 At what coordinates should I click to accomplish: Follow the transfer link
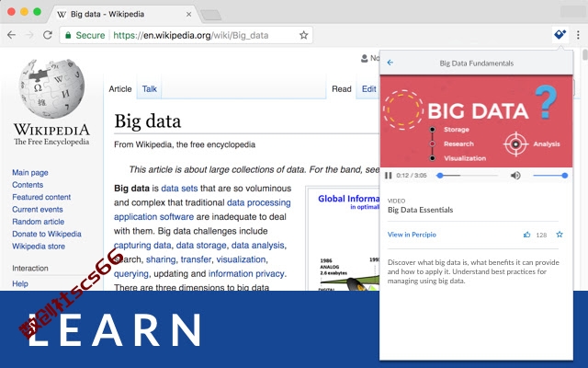pos(196,259)
